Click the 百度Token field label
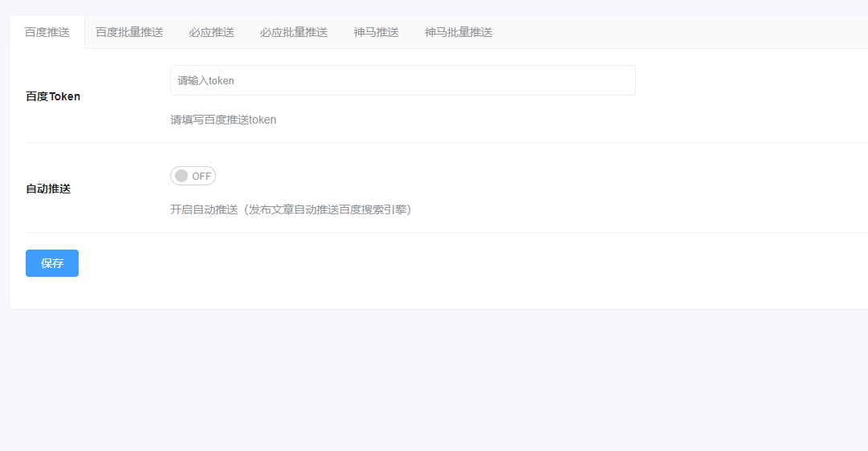This screenshot has width=868, height=451. [53, 96]
